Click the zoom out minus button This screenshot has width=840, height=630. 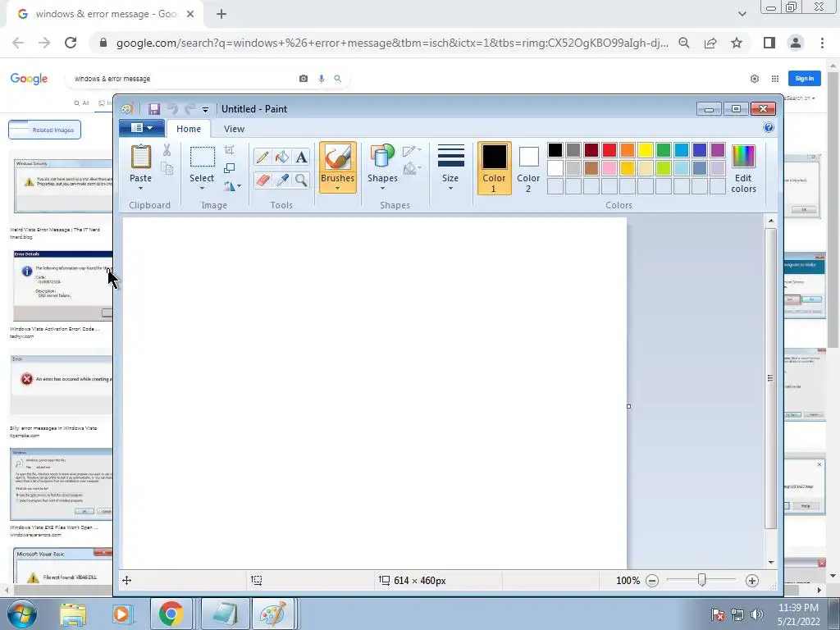[x=652, y=581]
